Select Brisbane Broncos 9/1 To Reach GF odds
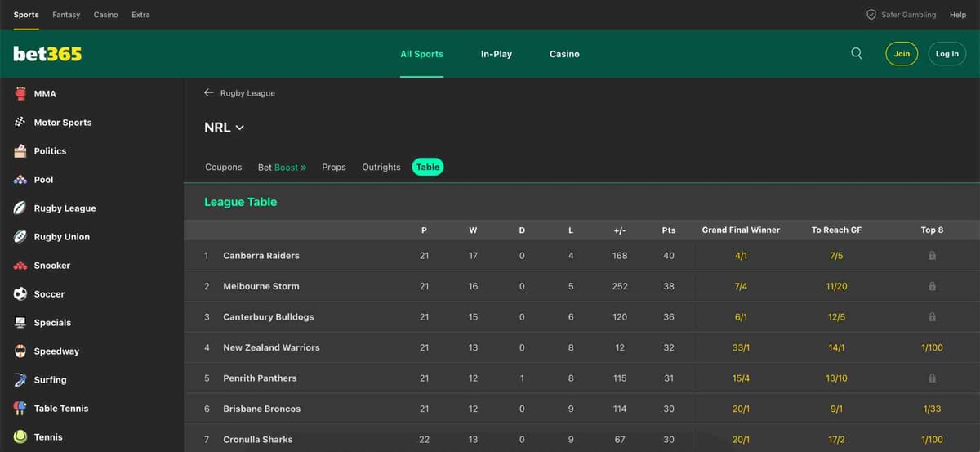The image size is (980, 452). 836,409
